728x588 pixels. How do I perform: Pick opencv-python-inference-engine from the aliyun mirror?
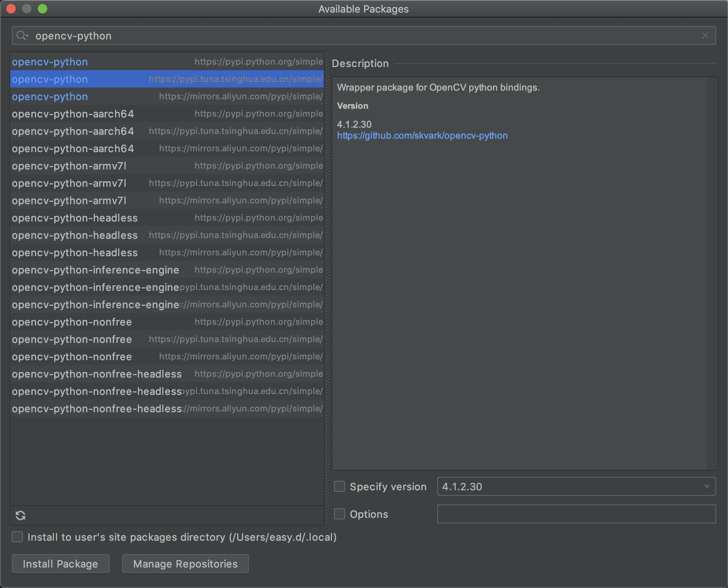coord(167,304)
